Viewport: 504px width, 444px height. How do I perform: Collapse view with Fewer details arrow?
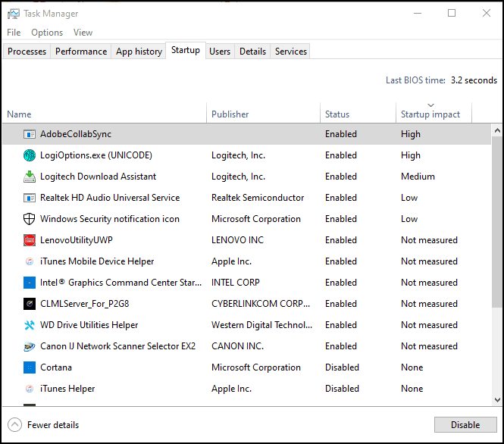15,425
